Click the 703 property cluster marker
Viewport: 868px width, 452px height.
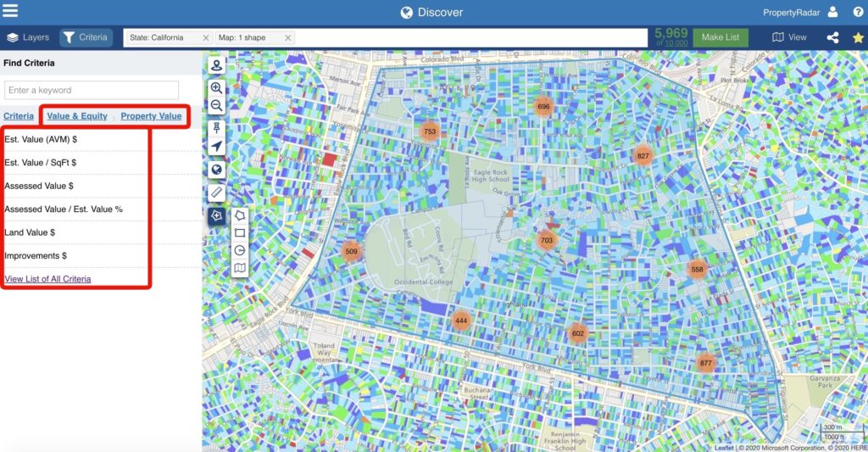(x=547, y=240)
